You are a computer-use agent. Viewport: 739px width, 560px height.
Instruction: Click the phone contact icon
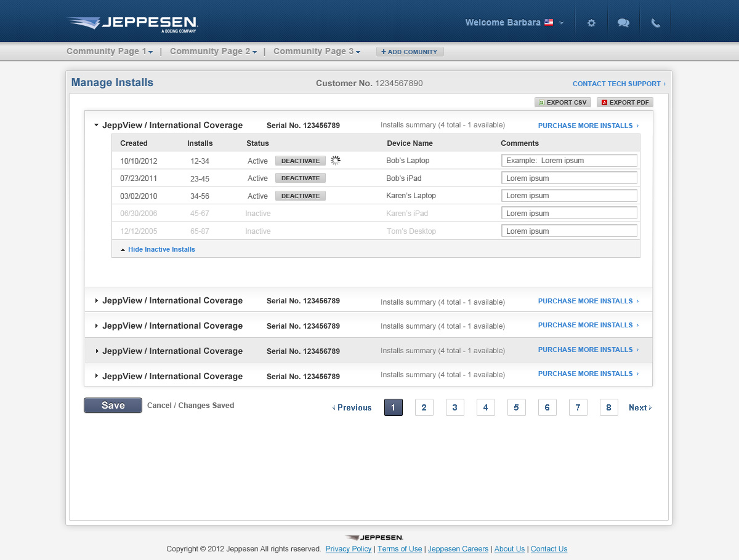[655, 22]
